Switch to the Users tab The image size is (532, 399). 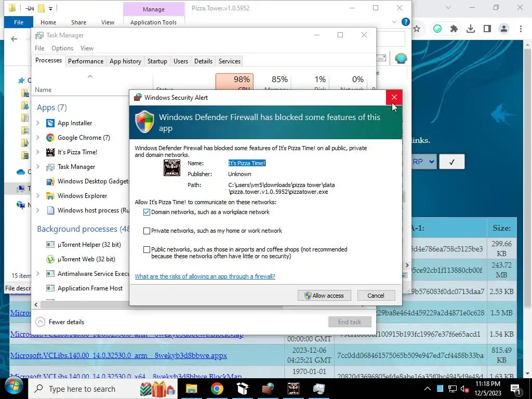pos(180,61)
